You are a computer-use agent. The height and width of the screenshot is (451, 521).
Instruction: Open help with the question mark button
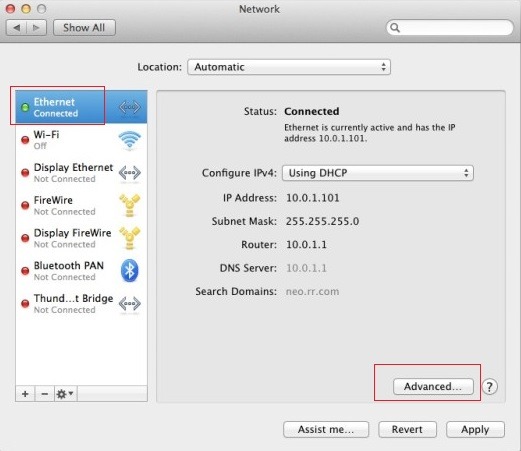pos(489,387)
